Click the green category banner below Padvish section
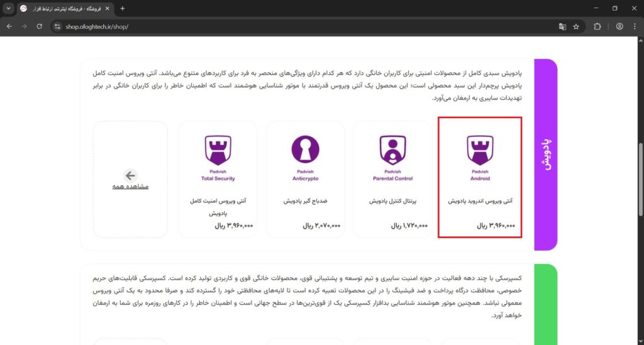The image size is (644, 345). point(546,304)
